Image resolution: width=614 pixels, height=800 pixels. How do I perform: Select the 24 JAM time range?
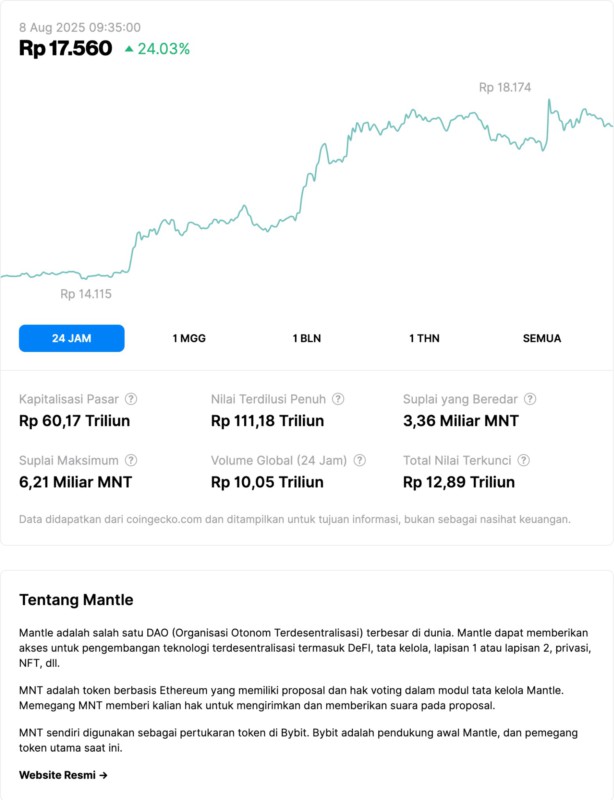[x=72, y=338]
